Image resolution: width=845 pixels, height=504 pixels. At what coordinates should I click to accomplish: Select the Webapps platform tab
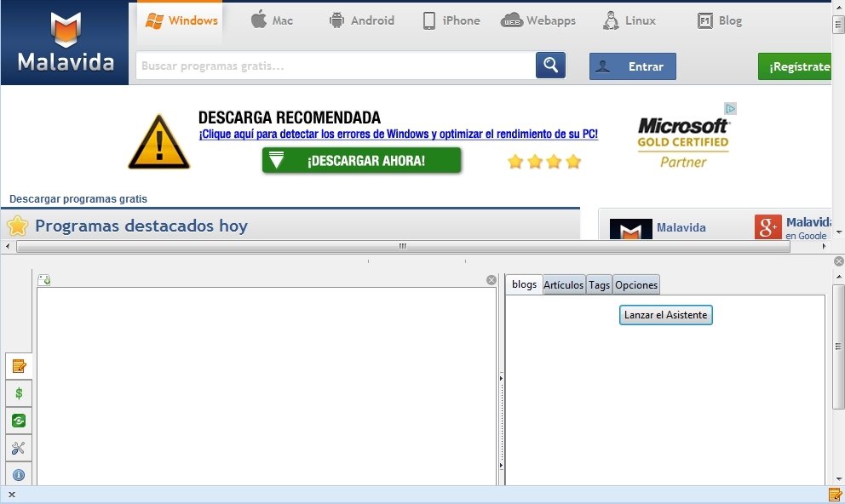[x=537, y=20]
